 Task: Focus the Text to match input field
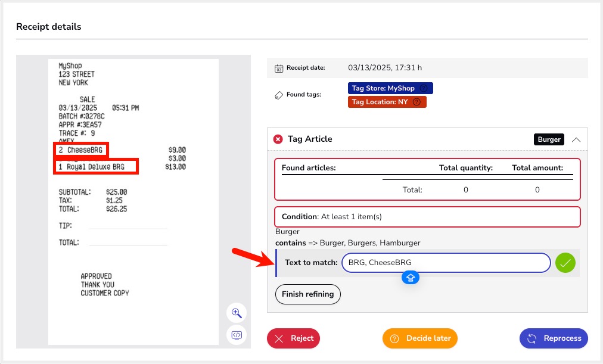[446, 263]
